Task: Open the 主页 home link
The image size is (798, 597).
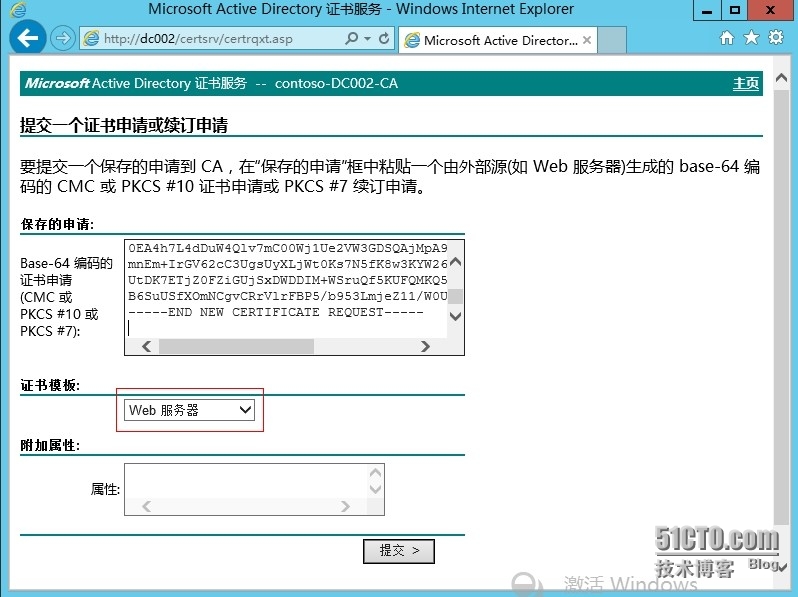Action: (746, 83)
